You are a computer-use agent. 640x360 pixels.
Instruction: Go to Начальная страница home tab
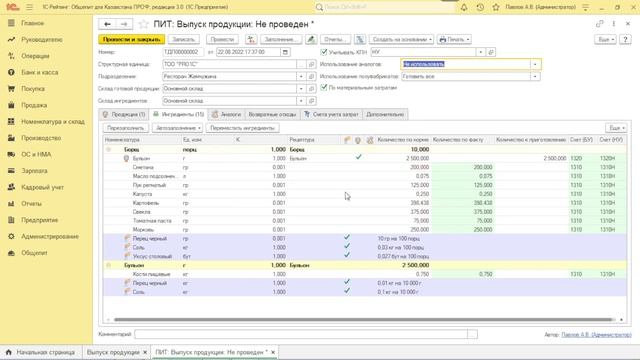(x=41, y=352)
